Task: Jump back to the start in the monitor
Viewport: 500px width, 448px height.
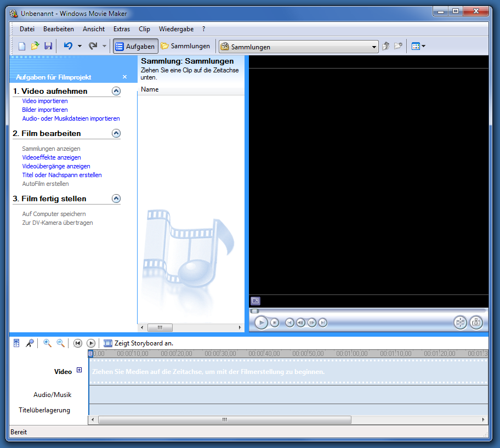Action: (x=289, y=322)
